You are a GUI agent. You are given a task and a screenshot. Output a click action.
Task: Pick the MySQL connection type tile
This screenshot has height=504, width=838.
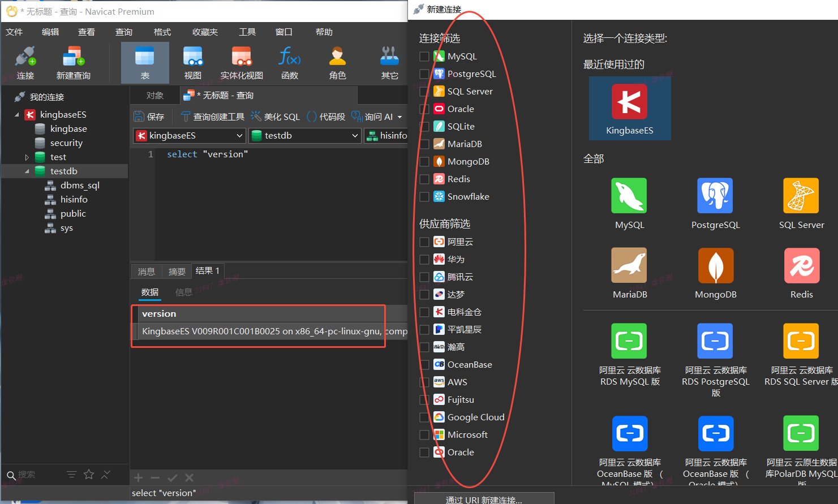629,204
